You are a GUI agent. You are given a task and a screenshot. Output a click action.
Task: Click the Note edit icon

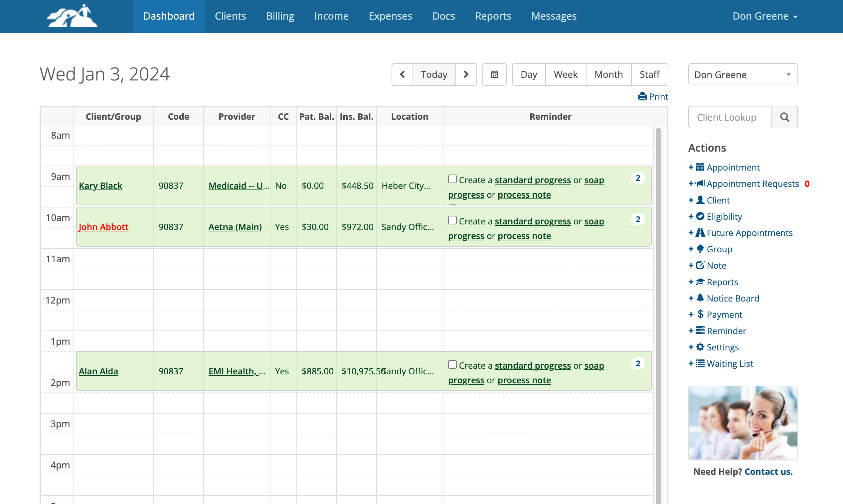[x=700, y=265]
